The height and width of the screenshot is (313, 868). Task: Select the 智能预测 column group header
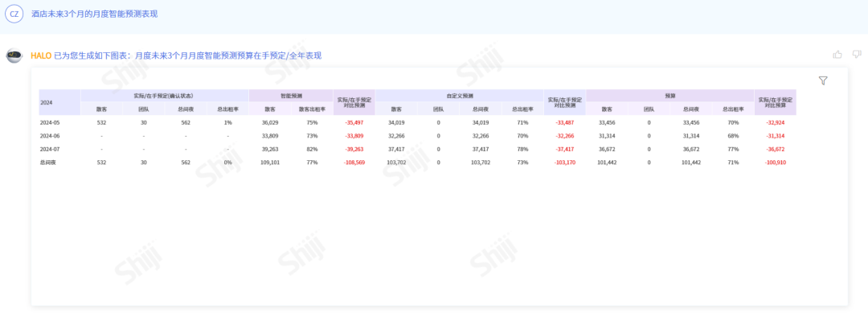pos(291,96)
